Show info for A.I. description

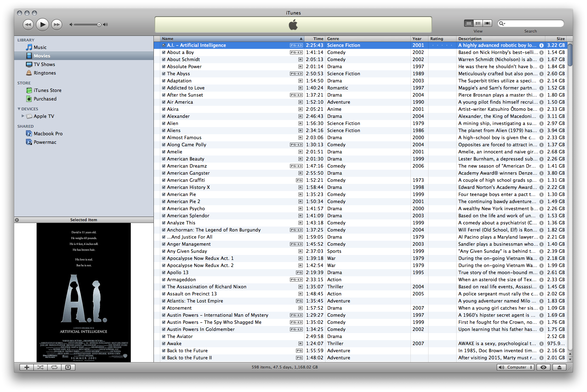[542, 45]
